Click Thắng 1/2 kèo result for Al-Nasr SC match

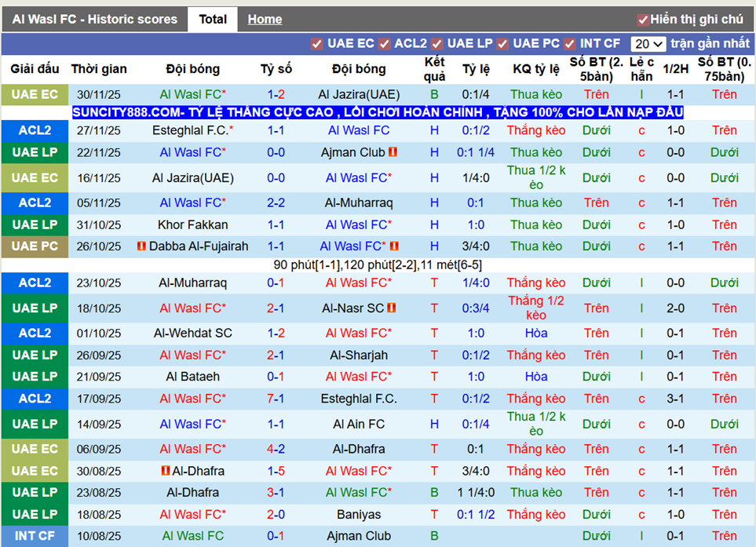pos(536,308)
